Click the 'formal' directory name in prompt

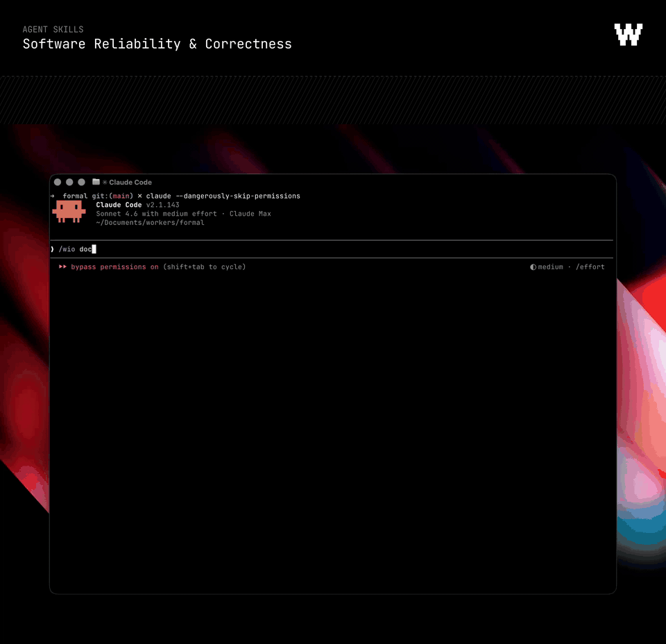(75, 196)
